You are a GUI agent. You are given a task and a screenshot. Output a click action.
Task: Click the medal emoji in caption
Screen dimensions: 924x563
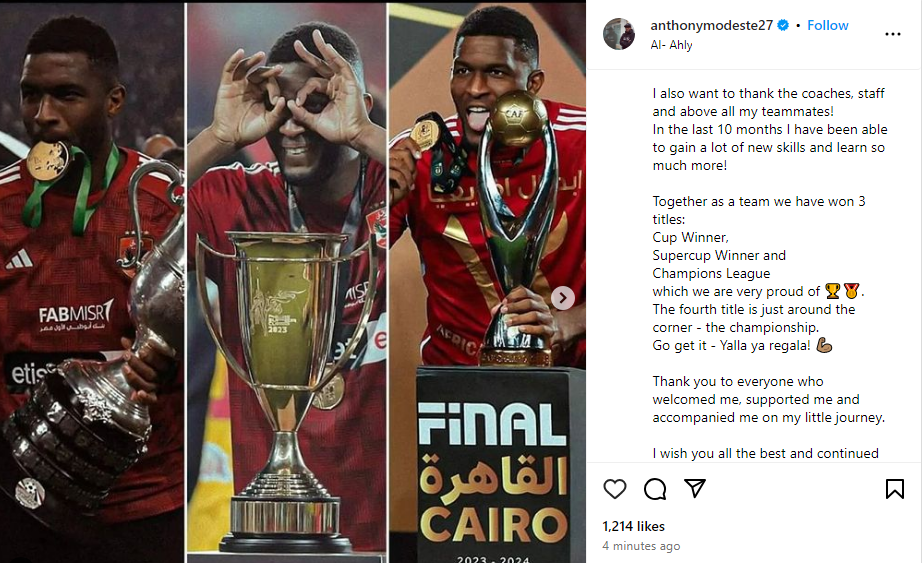click(x=852, y=291)
